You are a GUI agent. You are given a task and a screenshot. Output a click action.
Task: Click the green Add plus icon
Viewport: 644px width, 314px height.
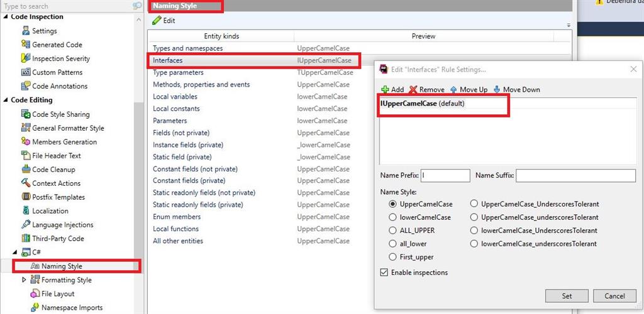[385, 90]
